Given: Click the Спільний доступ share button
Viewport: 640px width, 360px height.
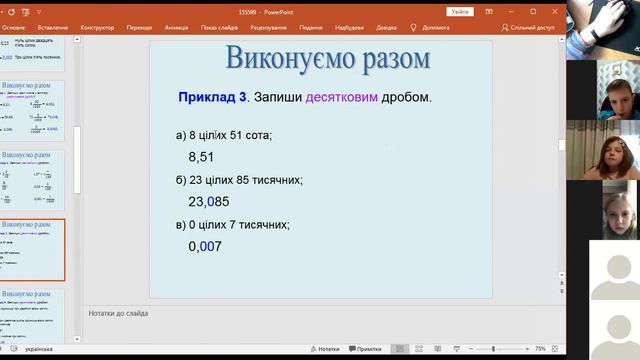Looking at the screenshot, I should 528,28.
